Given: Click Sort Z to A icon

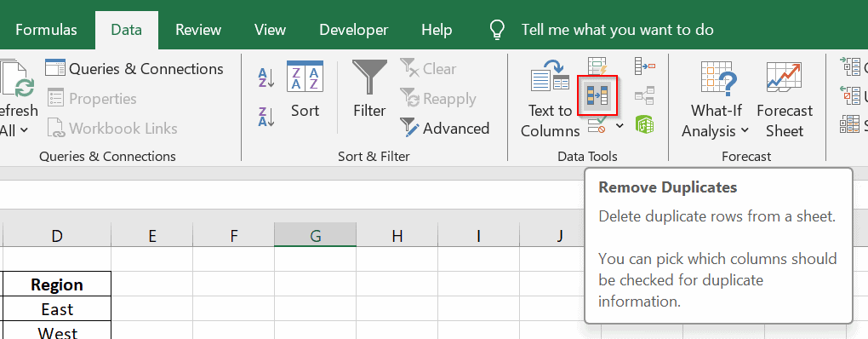Looking at the screenshot, I should click(266, 117).
